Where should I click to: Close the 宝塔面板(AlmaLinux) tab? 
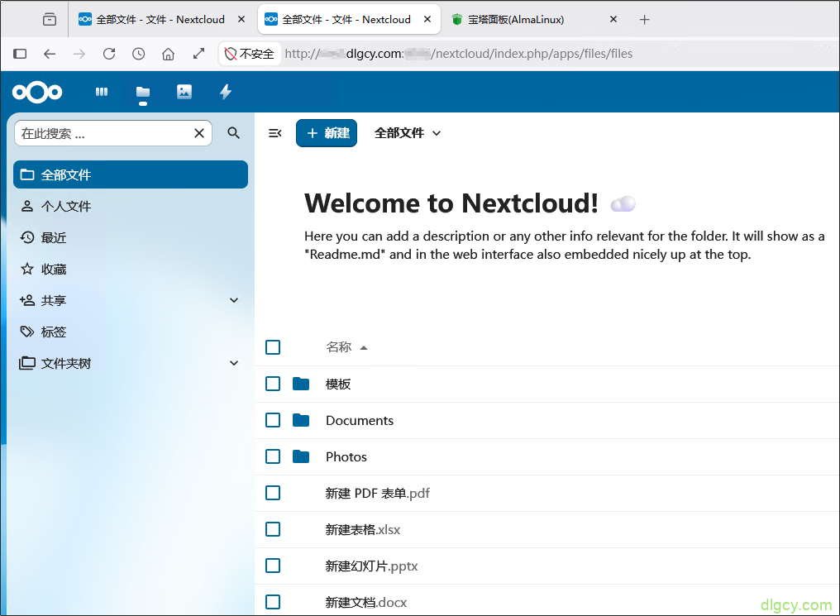click(613, 19)
